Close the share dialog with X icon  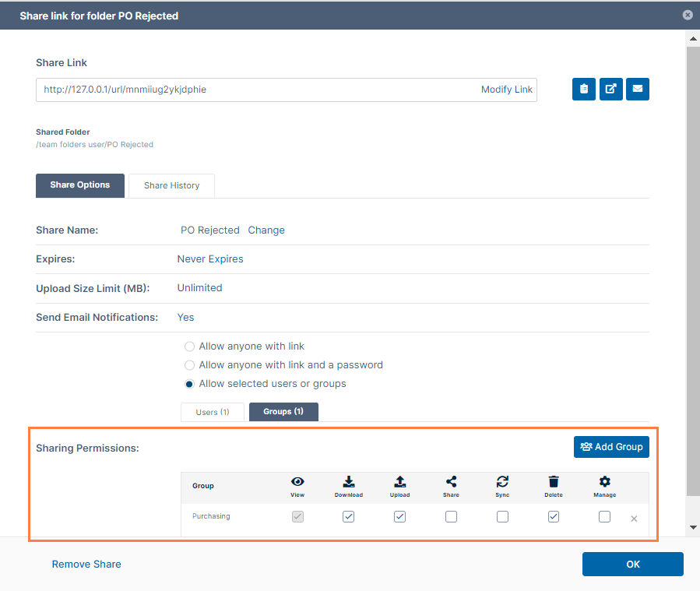(688, 15)
